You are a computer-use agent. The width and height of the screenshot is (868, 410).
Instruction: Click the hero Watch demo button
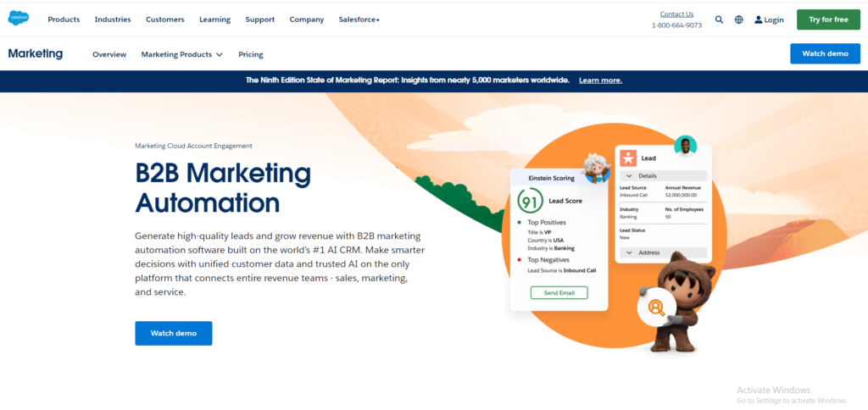pos(174,333)
